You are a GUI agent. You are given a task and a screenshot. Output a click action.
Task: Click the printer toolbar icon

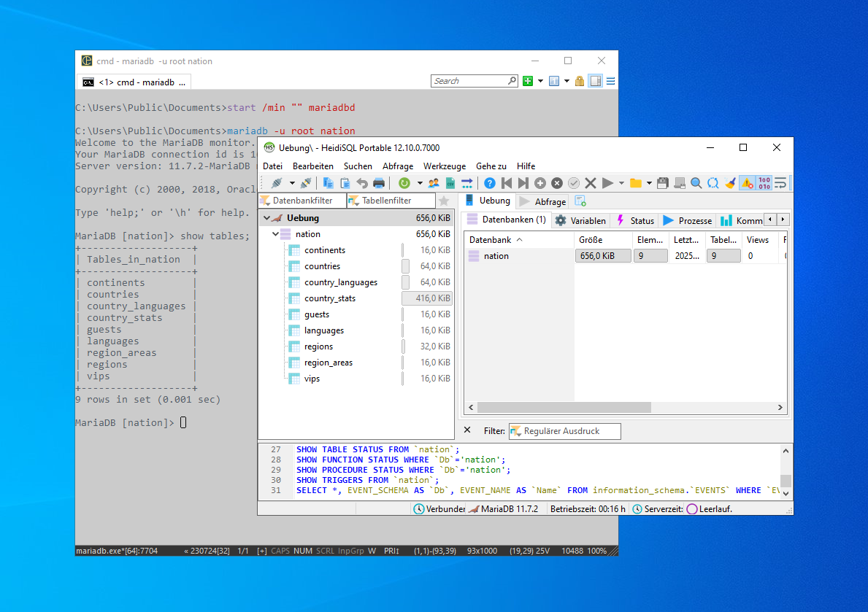coord(379,183)
